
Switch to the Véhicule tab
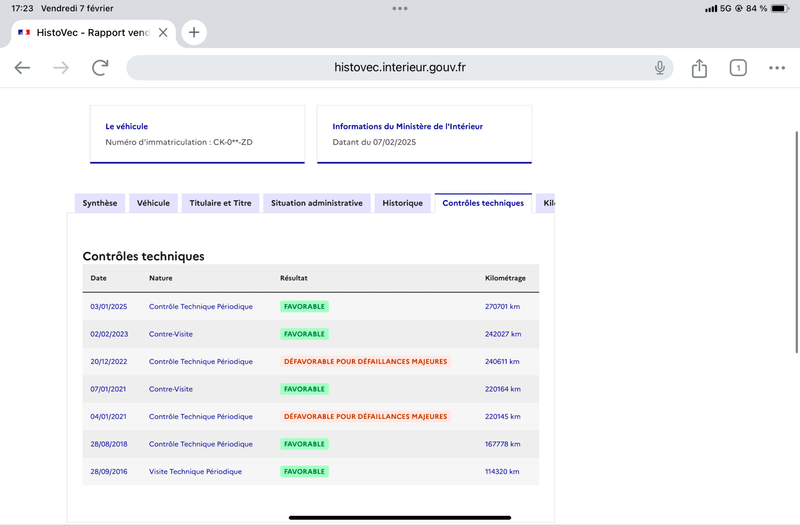(153, 203)
